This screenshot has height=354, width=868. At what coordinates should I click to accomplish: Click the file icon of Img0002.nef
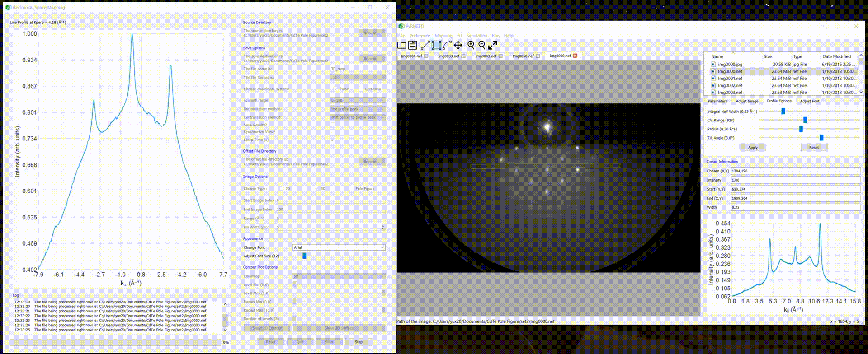[x=713, y=85]
